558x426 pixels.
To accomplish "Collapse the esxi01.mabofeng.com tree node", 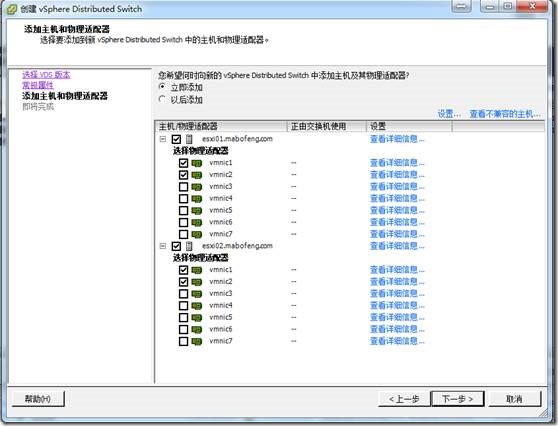I will [x=163, y=139].
